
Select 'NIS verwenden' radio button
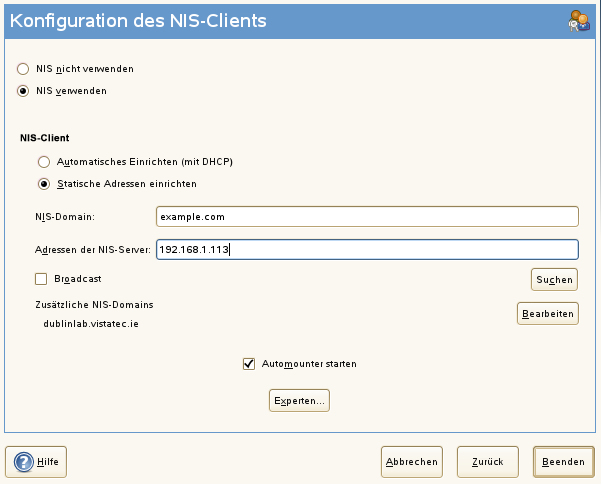coord(23,91)
